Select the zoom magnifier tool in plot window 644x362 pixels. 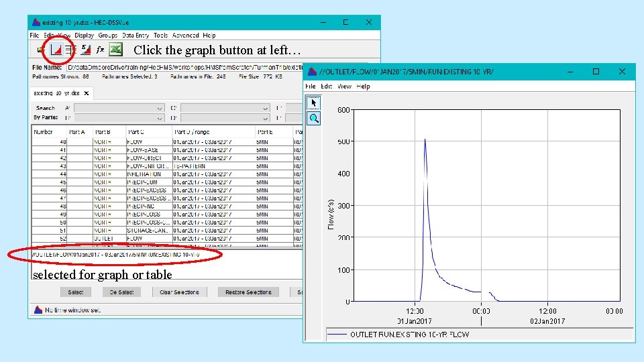tap(314, 119)
